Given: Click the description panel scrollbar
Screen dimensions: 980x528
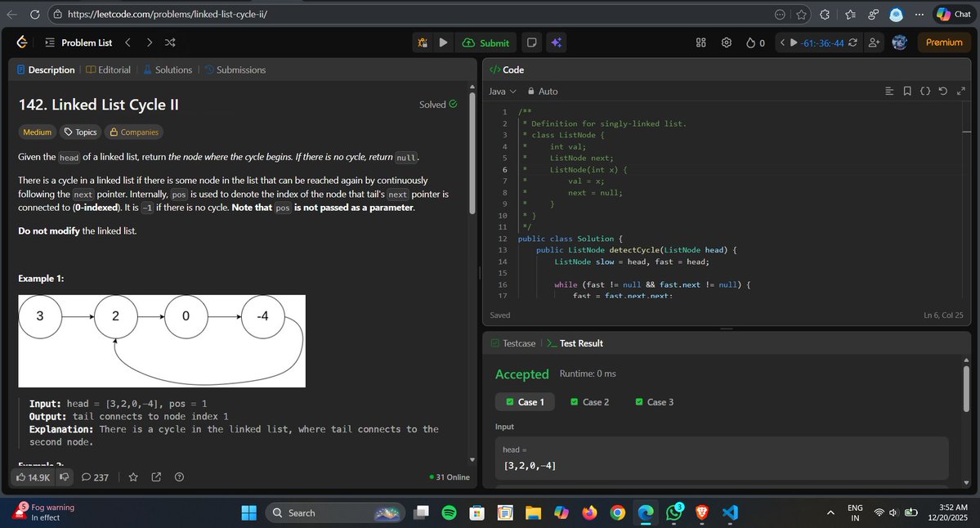Looking at the screenshot, I should pos(472,153).
